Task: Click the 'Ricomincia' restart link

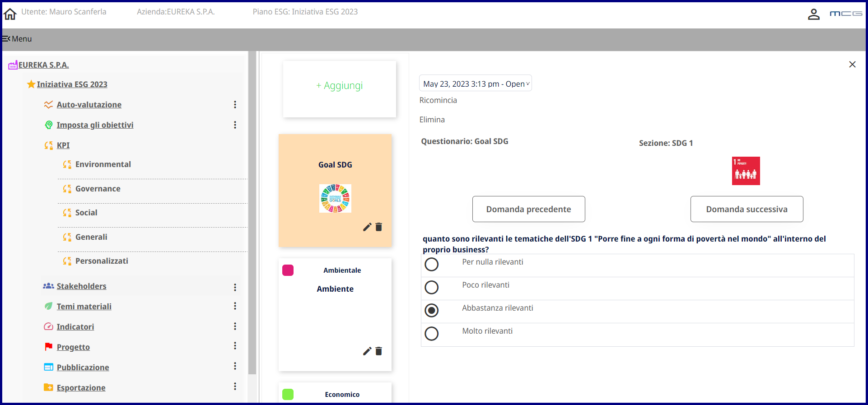Action: click(x=438, y=100)
